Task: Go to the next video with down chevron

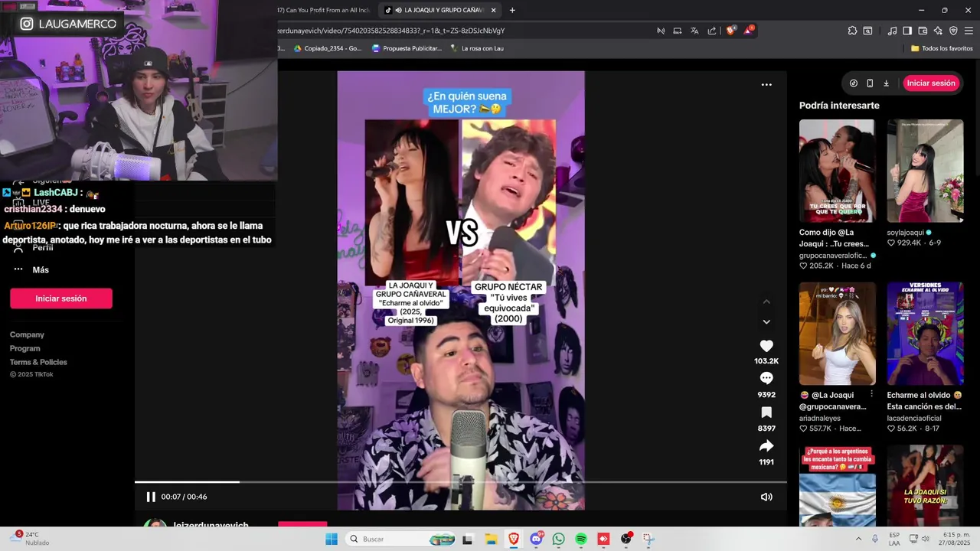Action: (x=766, y=321)
